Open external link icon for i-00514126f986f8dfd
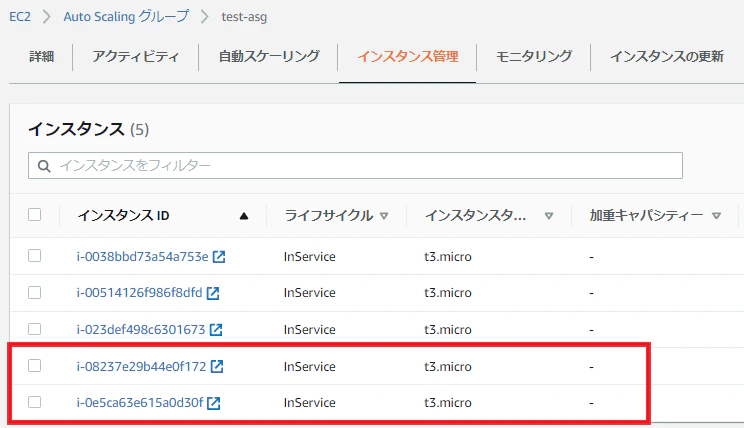Image resolution: width=744 pixels, height=428 pixels. (x=213, y=293)
